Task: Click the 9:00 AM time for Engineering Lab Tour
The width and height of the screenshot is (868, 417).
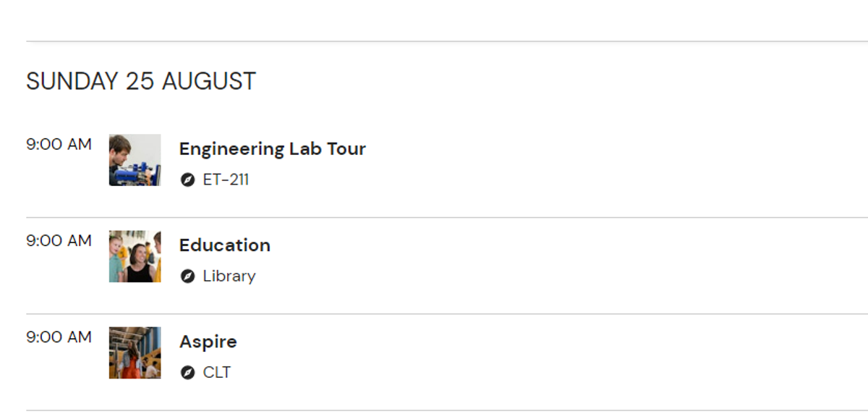Action: coord(59,144)
